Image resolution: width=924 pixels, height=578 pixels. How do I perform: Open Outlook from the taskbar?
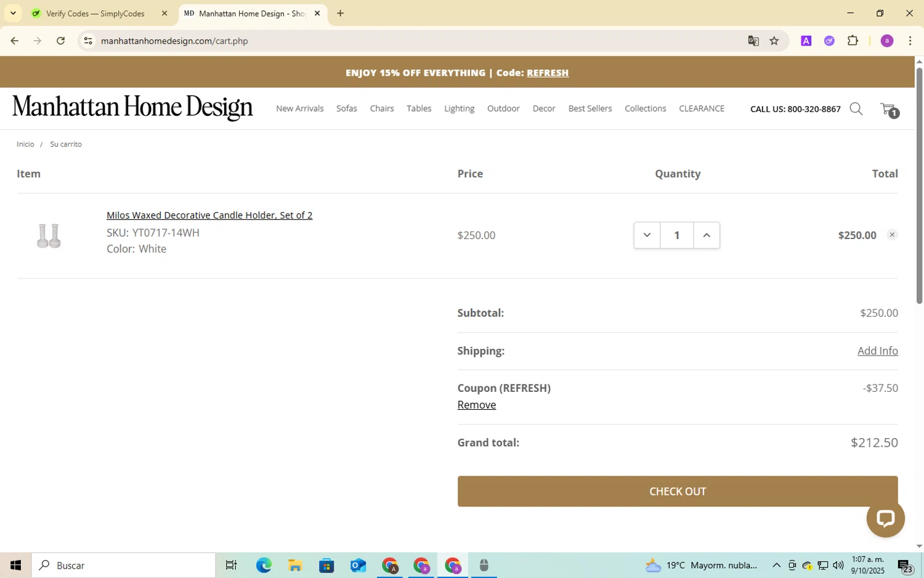[358, 565]
